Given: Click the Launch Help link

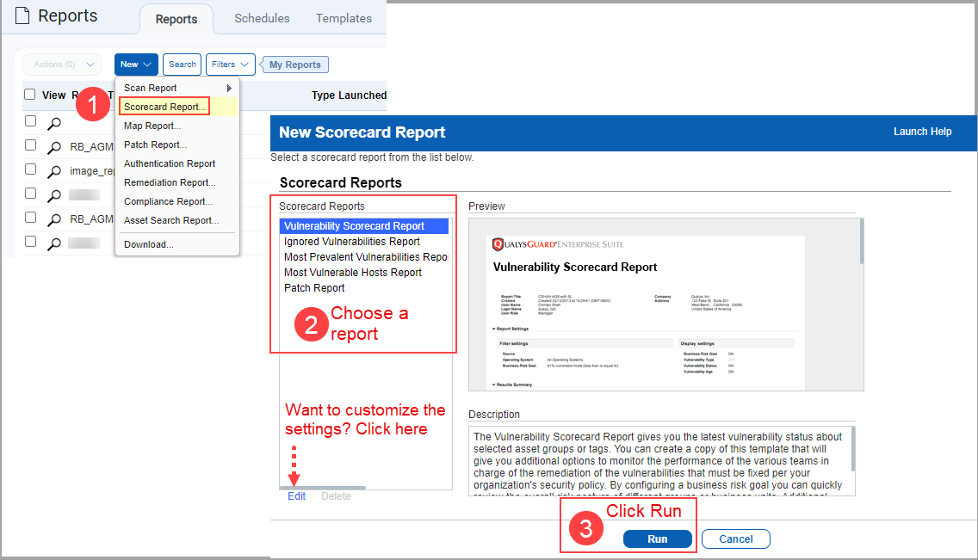Looking at the screenshot, I should [x=923, y=132].
